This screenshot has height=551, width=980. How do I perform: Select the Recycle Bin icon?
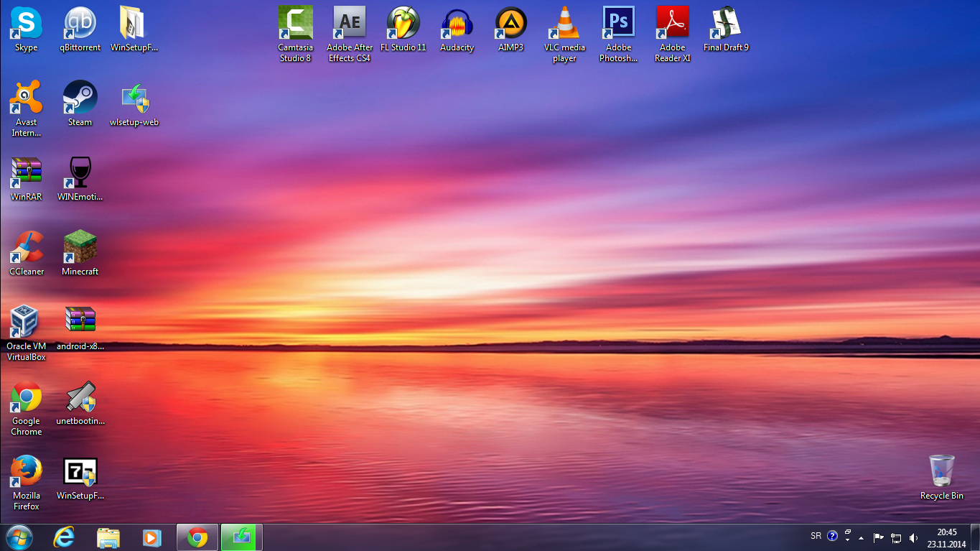(x=942, y=477)
